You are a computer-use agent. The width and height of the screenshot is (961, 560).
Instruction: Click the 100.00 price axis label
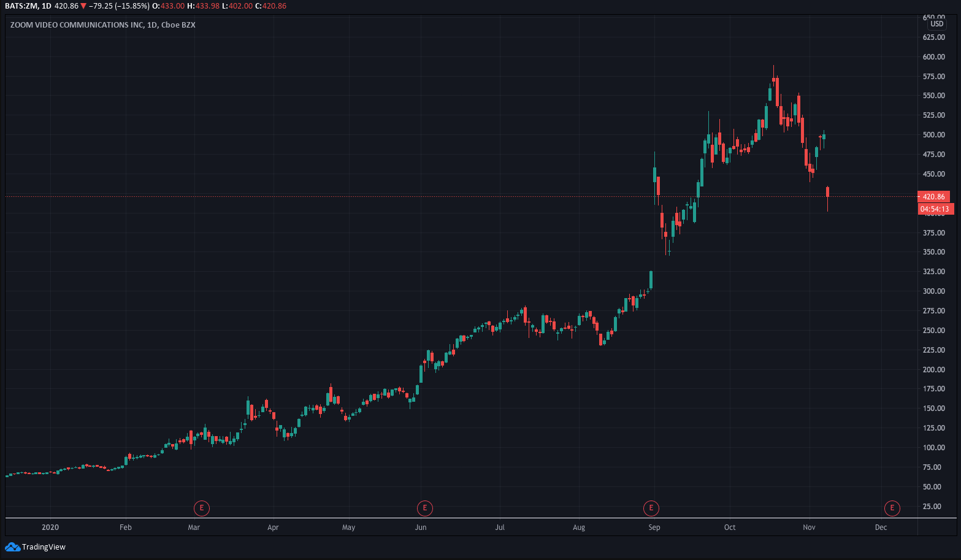click(934, 448)
